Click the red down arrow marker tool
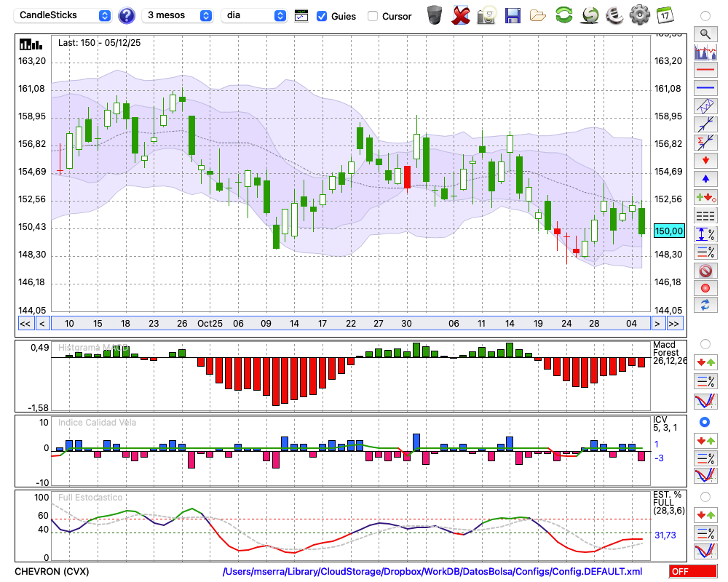Screen dimensions: 728x582 pos(705,160)
